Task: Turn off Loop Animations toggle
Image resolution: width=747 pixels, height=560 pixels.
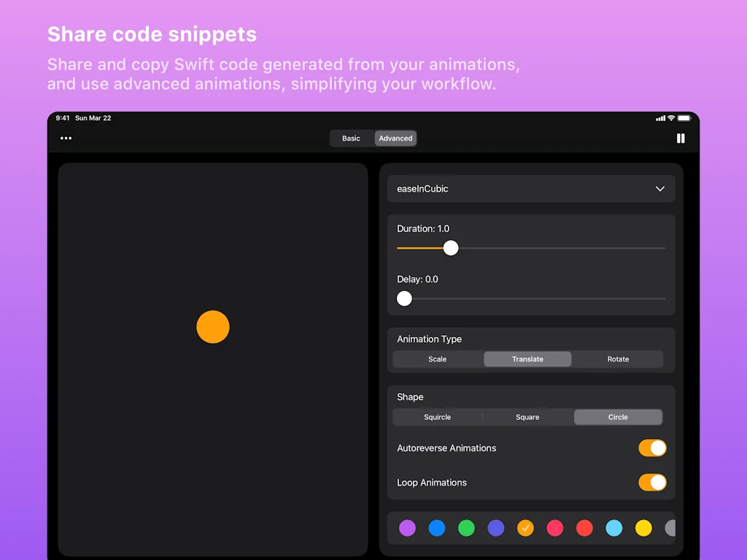Action: tap(652, 482)
